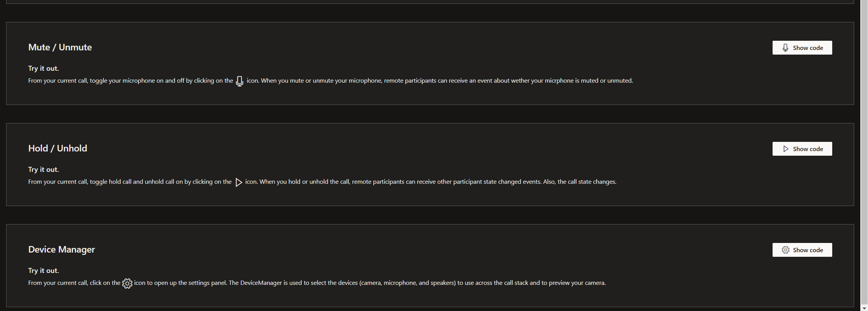Click the Hold / Unhold heading
Viewport: 868px width, 311px height.
point(58,148)
